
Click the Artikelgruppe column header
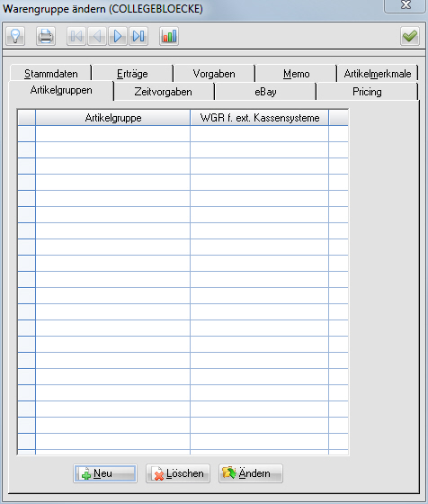tap(113, 118)
